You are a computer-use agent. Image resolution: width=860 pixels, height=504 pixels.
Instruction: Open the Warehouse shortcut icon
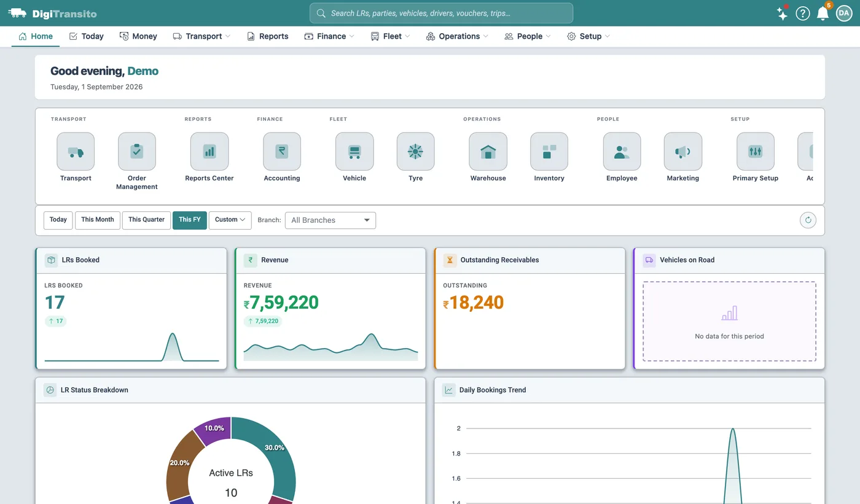488,152
